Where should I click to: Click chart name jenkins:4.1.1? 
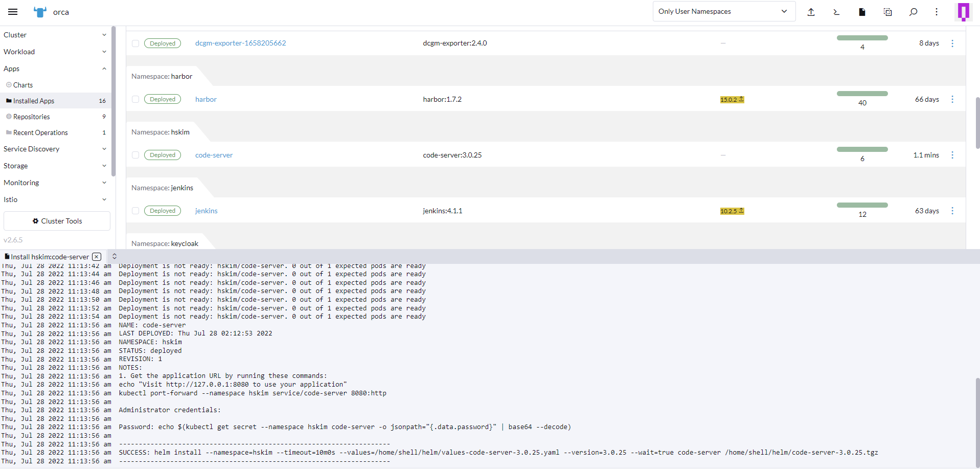443,211
